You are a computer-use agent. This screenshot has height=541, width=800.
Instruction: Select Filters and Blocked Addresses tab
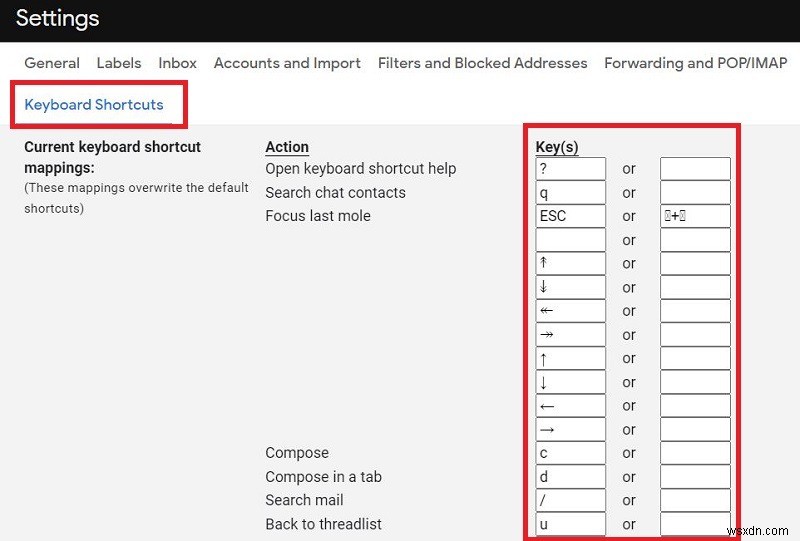(x=482, y=63)
